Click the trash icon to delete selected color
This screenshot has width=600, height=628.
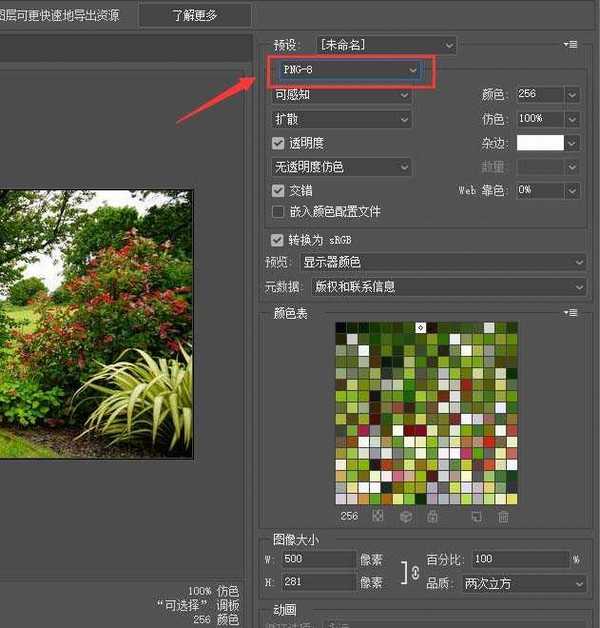(503, 516)
